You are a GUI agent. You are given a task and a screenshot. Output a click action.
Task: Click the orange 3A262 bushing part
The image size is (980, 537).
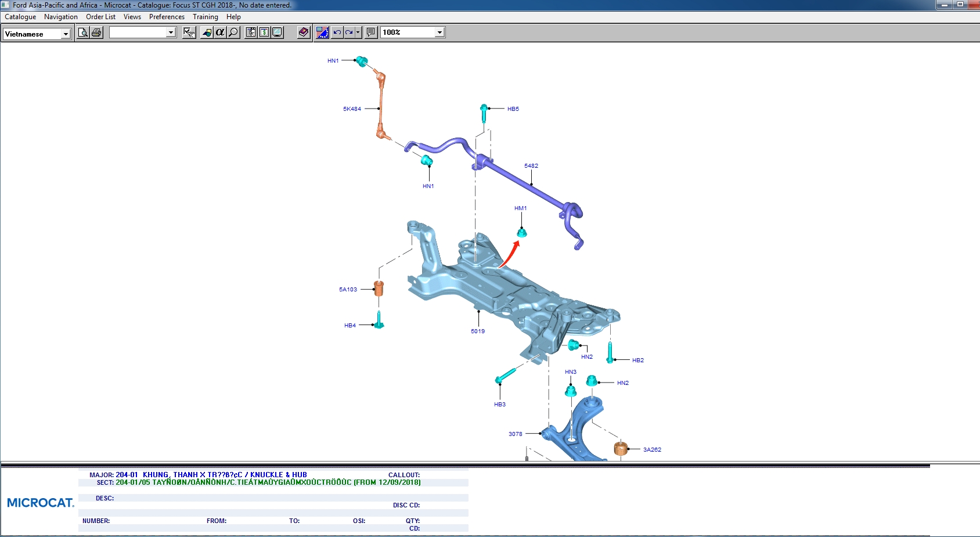(x=621, y=448)
